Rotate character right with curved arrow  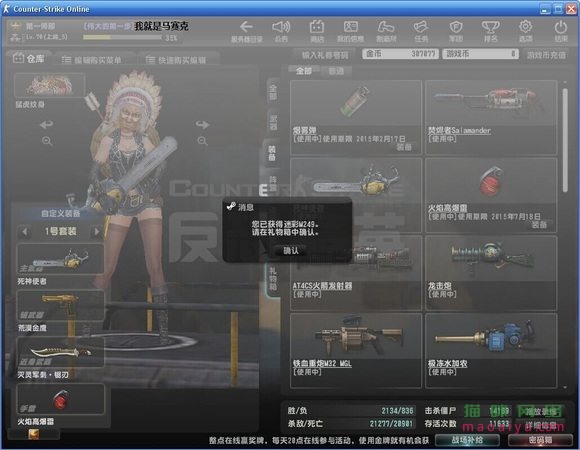click(202, 124)
